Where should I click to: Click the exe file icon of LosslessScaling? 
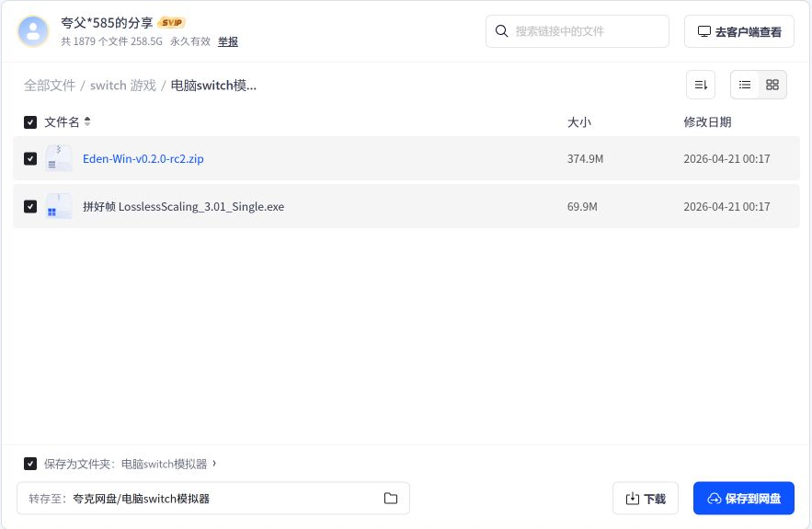(x=58, y=206)
